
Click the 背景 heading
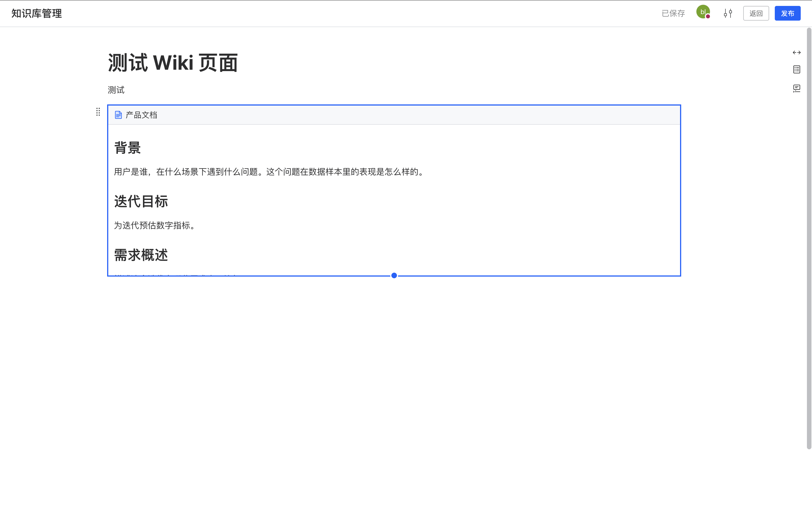pos(127,148)
